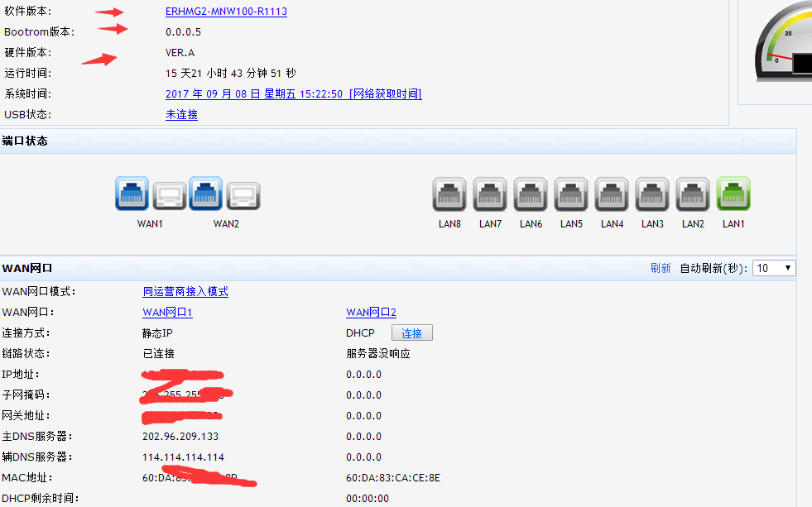Click the WAN2 blue Ethernet port icon
Image resolution: width=812 pixels, height=507 pixels.
click(x=205, y=194)
